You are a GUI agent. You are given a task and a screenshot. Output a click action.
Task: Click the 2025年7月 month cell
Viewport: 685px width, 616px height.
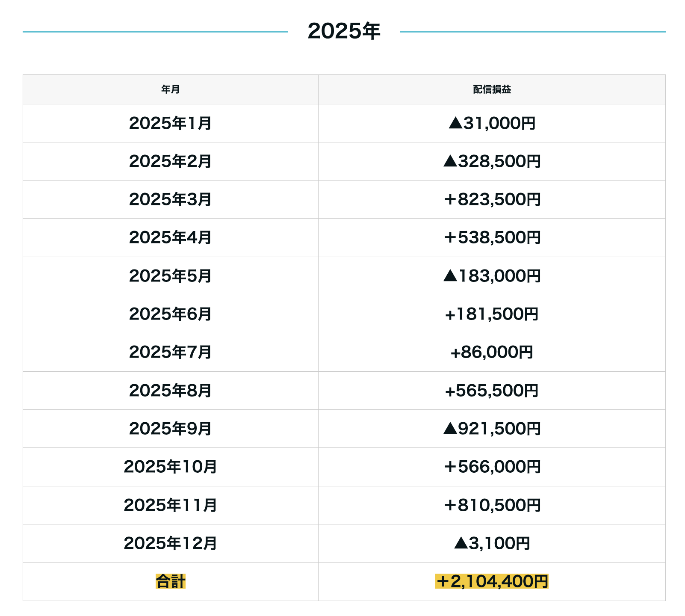(170, 352)
